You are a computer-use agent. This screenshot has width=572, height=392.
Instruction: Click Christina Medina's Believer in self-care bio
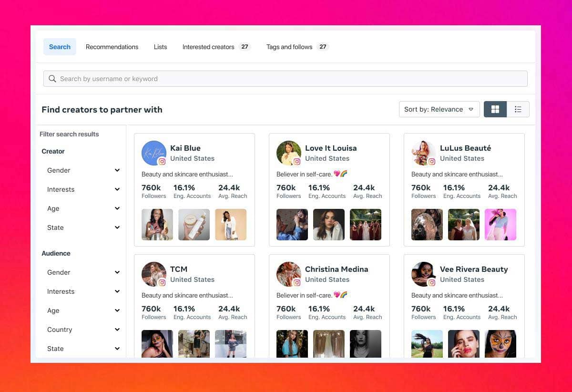(x=312, y=295)
